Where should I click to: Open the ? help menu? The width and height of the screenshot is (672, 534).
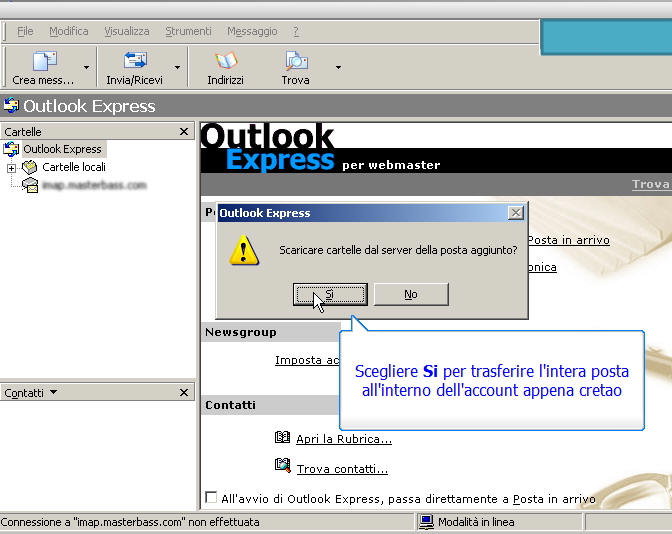click(296, 31)
